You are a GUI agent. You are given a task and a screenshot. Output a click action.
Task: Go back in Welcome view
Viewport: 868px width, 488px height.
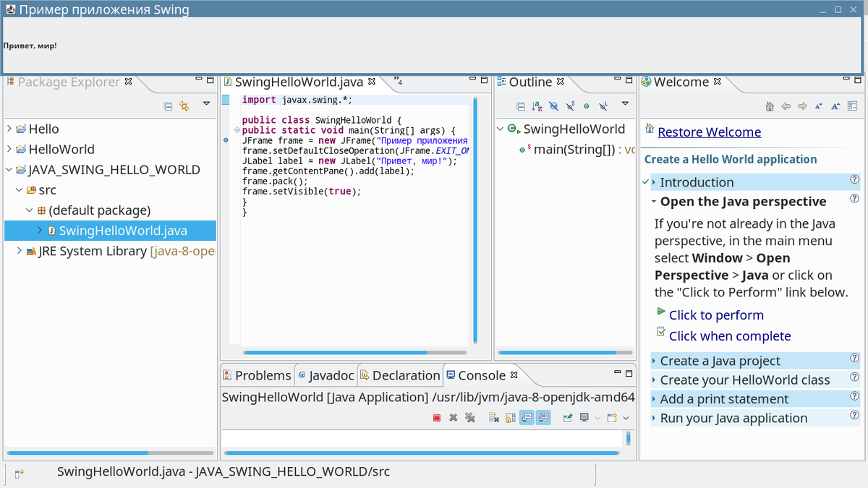point(786,106)
